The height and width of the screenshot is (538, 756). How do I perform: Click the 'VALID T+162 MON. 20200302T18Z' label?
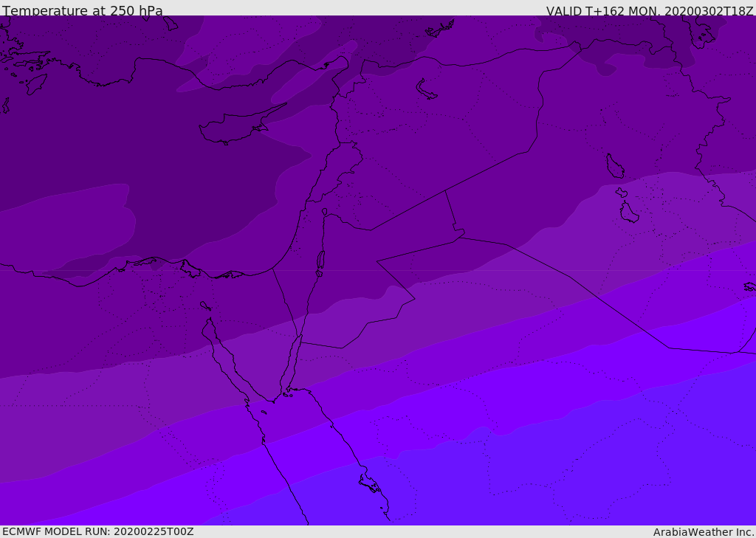(650, 11)
